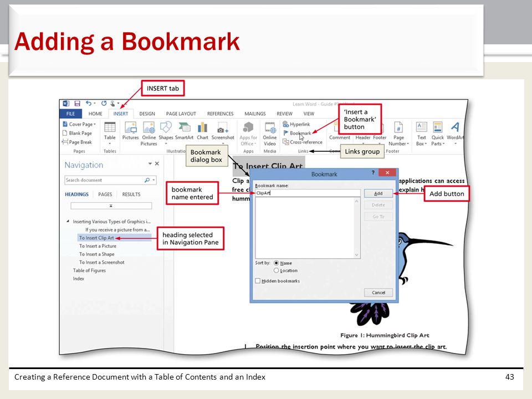
Task: Enable the Hidden bookmarks checkbox
Action: tap(258, 281)
